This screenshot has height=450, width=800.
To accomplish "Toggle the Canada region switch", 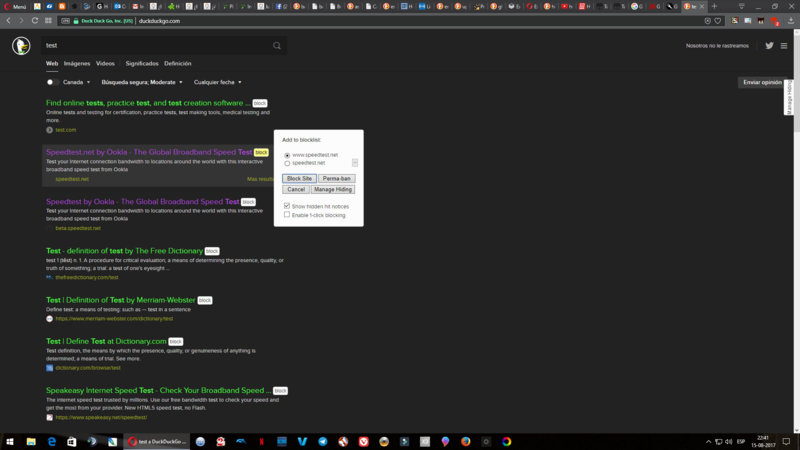I will [51, 82].
